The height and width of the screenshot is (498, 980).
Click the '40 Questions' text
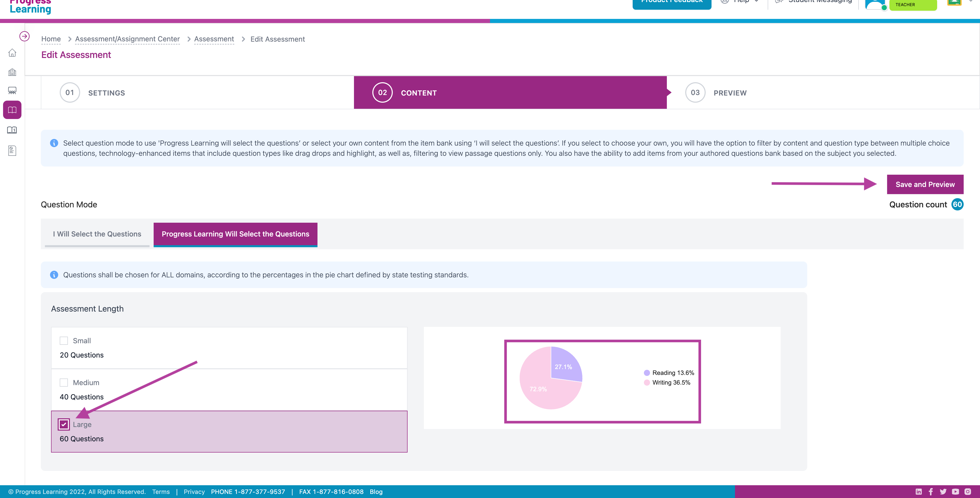tap(82, 397)
